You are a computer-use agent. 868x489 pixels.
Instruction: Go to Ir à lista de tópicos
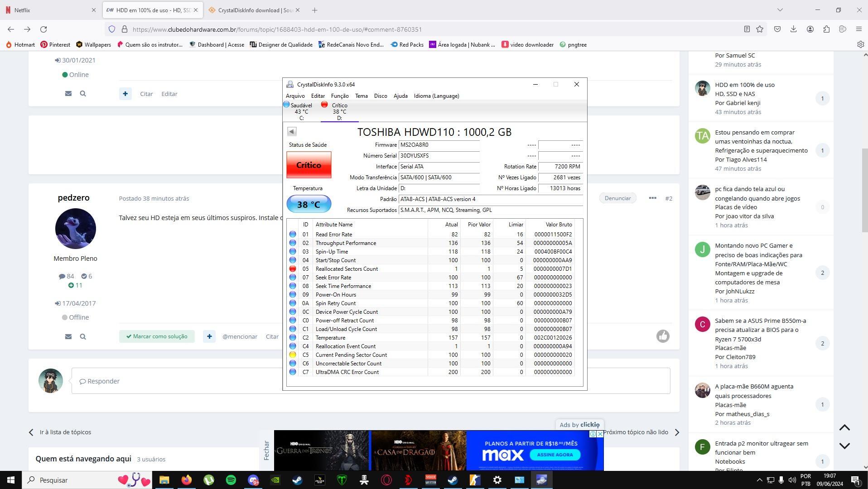click(60, 432)
